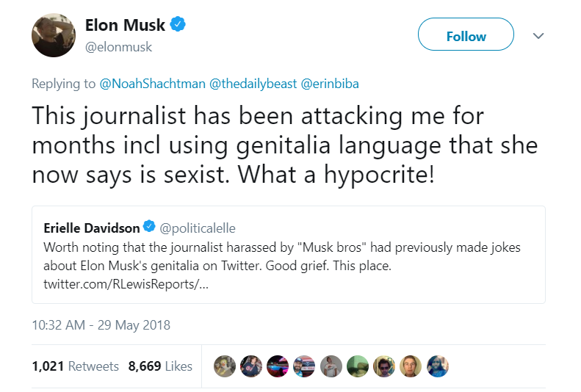Screen dimensions: 581x392
Task: Expand the tweet options chevron
Action: click(x=538, y=35)
